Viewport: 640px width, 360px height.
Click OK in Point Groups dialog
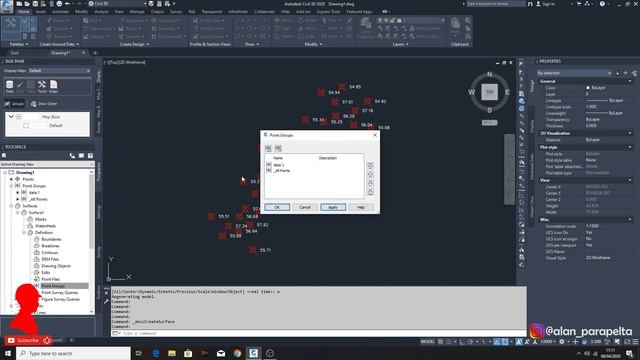click(x=277, y=207)
